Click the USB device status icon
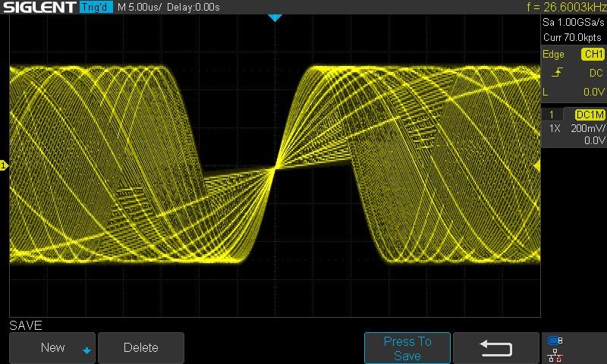This screenshot has width=607, height=364. click(555, 340)
